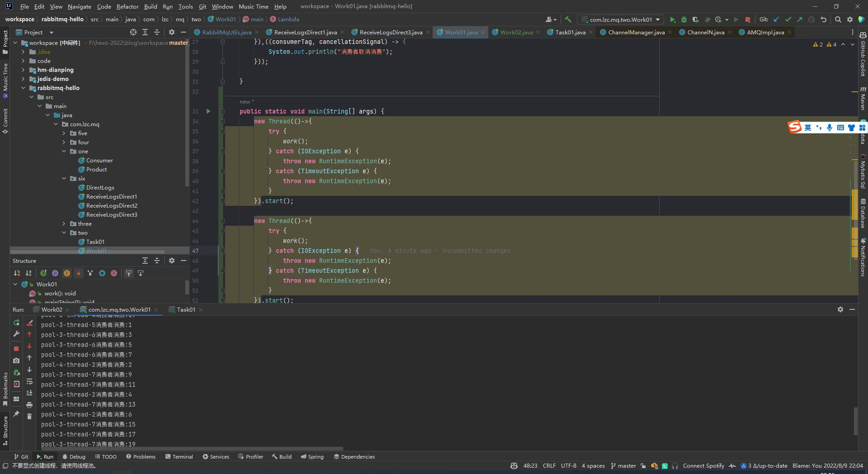Update project using the Git blue arrow
This screenshot has width=868, height=474.
click(x=776, y=19)
